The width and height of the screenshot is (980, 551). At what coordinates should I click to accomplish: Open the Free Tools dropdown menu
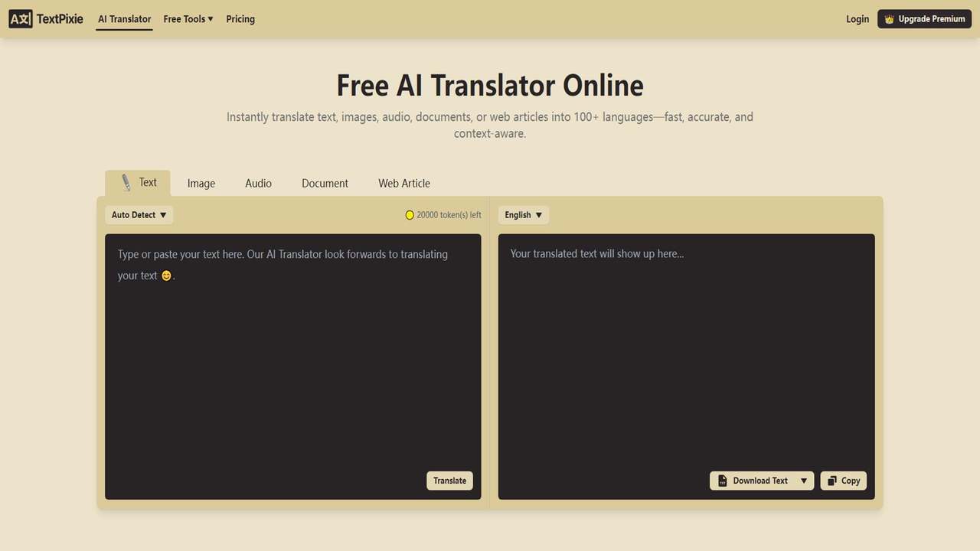pyautogui.click(x=188, y=19)
